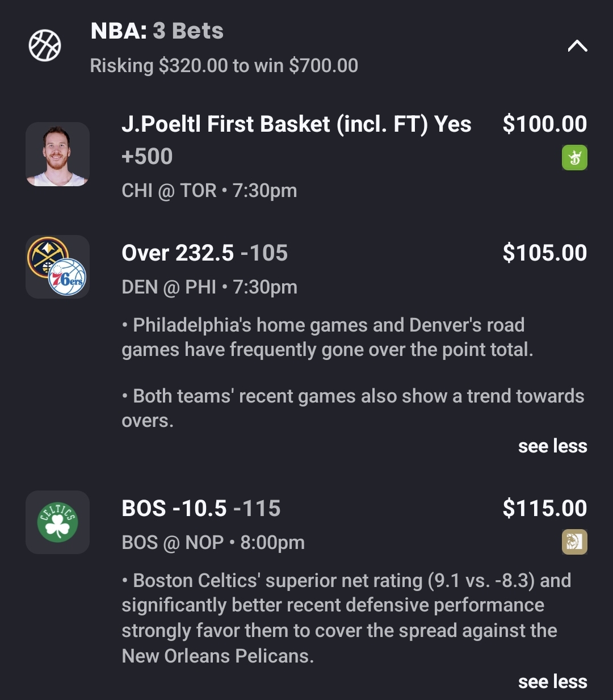Open the BOS -10.5 -115 bet

201,509
